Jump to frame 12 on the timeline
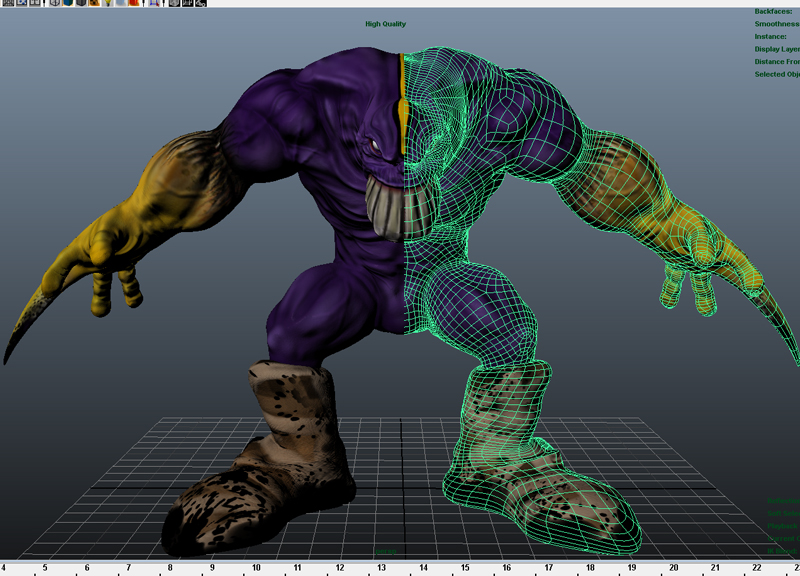Viewport: 800px width, 576px height. tap(339, 568)
